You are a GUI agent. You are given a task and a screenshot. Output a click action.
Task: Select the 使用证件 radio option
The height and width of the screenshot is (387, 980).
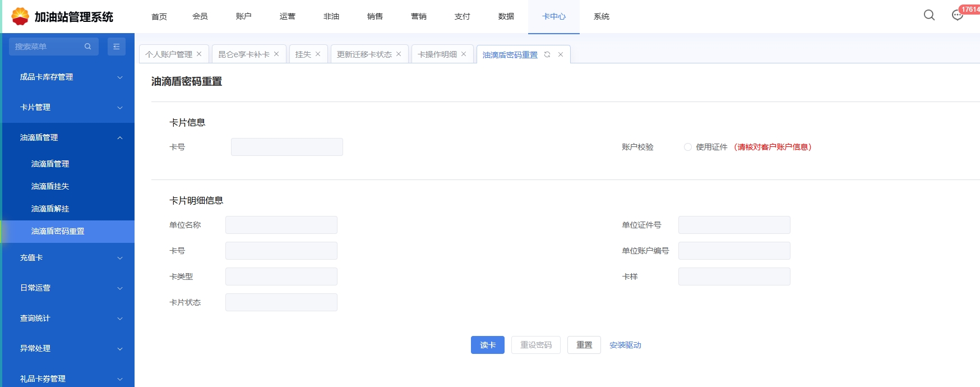point(687,147)
